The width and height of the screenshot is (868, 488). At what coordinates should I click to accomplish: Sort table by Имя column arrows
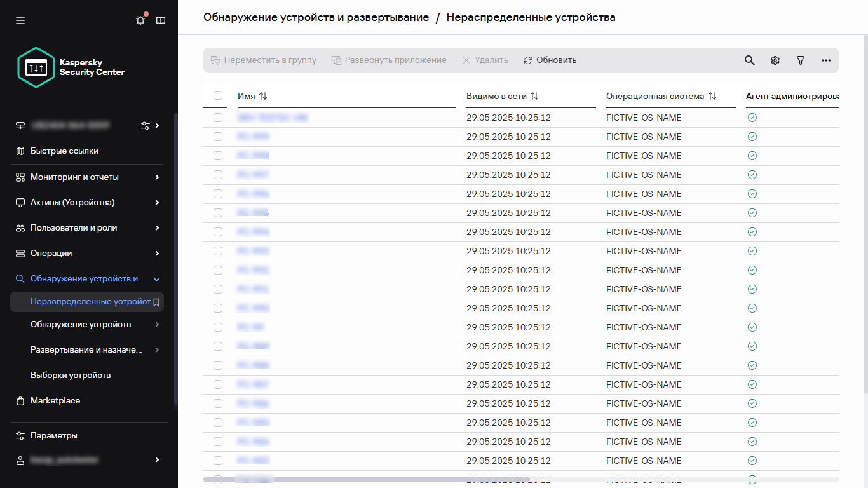[x=264, y=95]
